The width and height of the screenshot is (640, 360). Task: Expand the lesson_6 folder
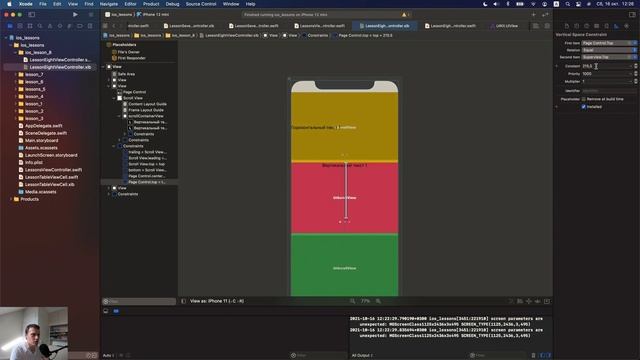click(16, 82)
